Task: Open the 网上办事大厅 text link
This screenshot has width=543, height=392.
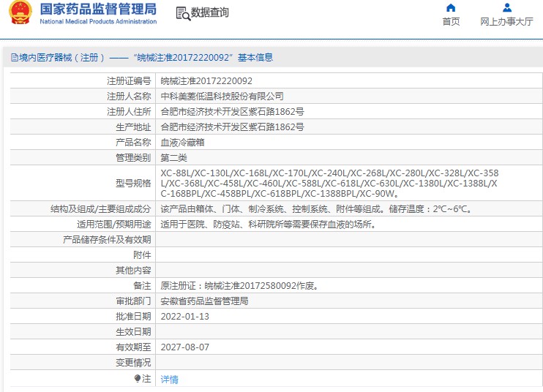Action: tap(506, 22)
